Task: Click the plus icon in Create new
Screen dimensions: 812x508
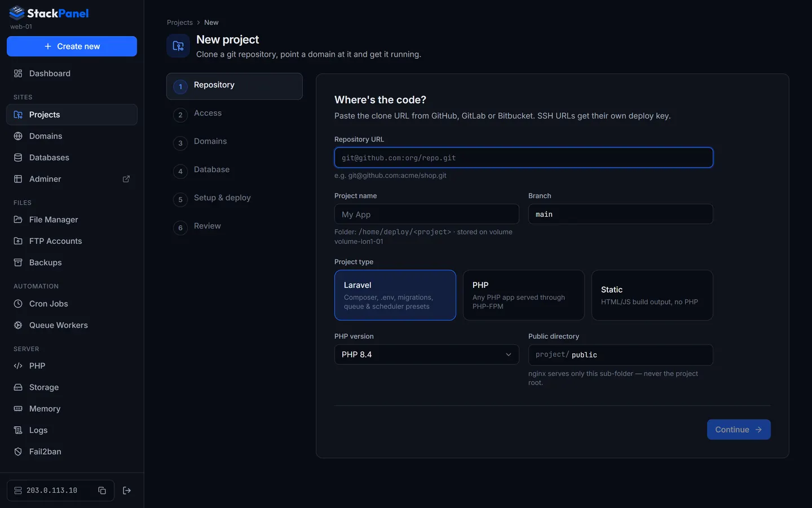Action: coord(48,46)
